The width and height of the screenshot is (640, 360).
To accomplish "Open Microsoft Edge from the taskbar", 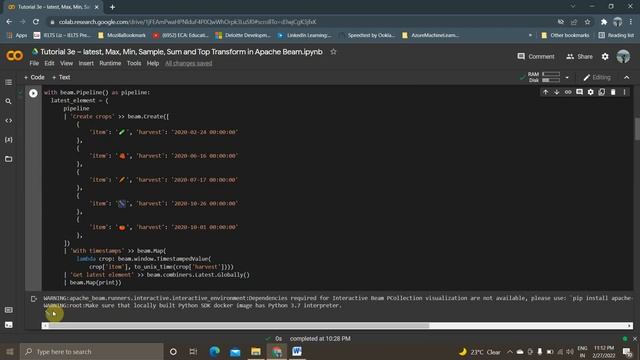I will (x=215, y=351).
